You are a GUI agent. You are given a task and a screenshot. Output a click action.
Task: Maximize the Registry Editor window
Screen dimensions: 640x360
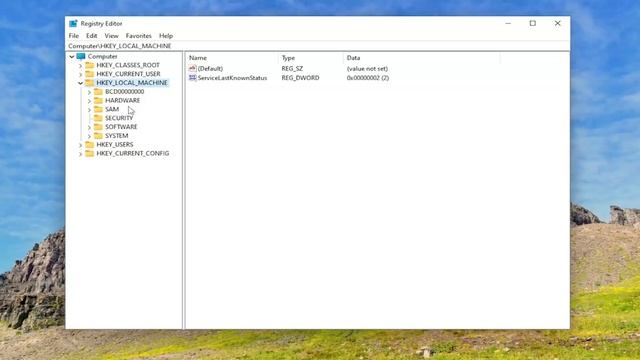coord(533,24)
